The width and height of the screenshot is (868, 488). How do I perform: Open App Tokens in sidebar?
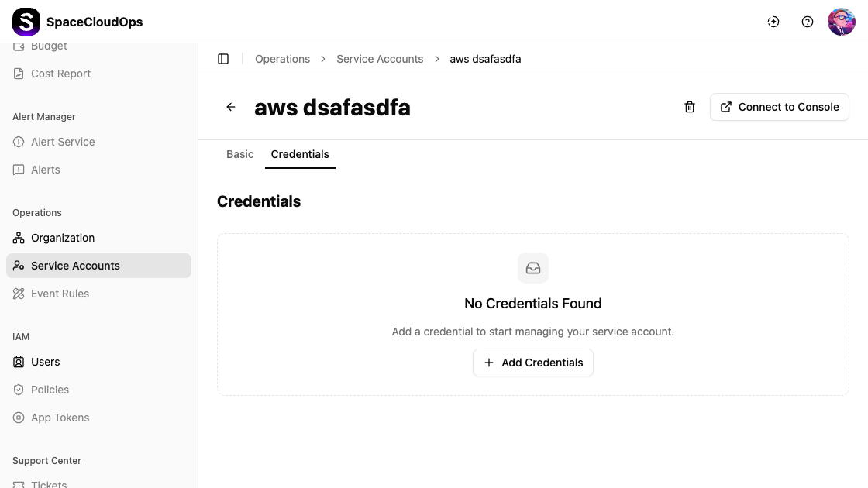[x=60, y=418]
